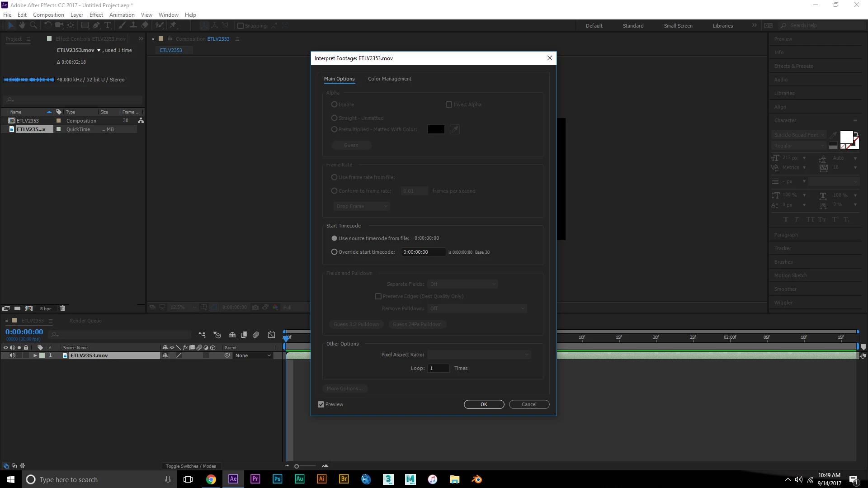This screenshot has width=868, height=488.
Task: Click the Guess 24Pa Pulldown button
Action: 417,324
